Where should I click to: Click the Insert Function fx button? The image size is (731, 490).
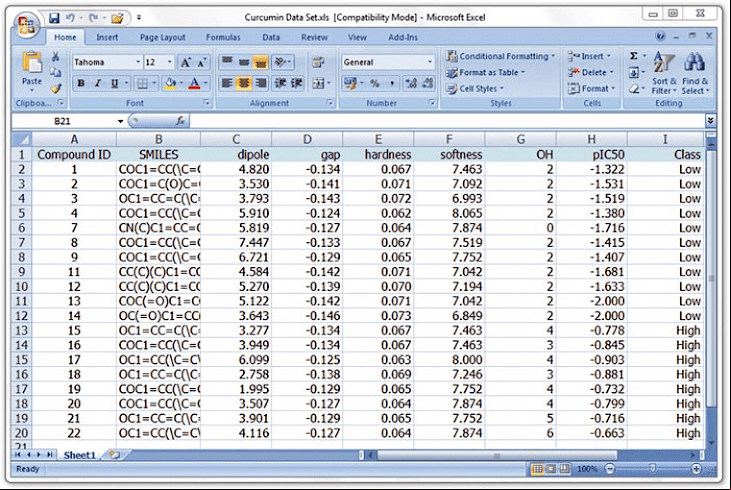180,121
